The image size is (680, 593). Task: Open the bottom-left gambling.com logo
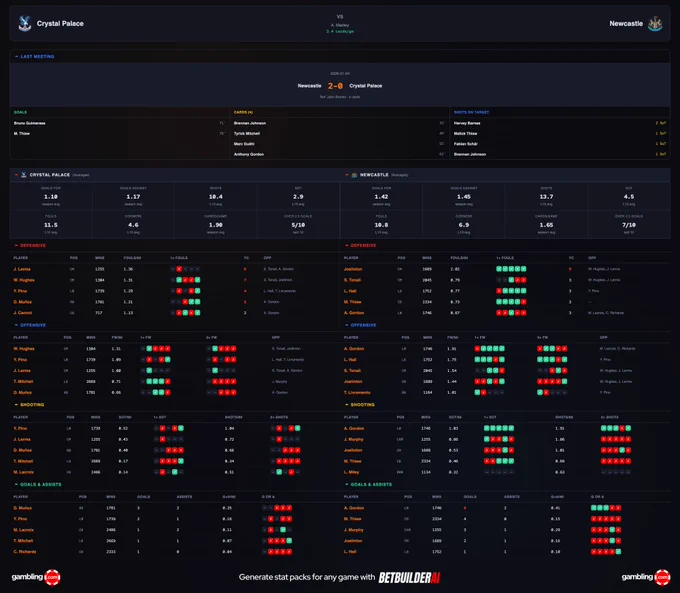coord(36,577)
